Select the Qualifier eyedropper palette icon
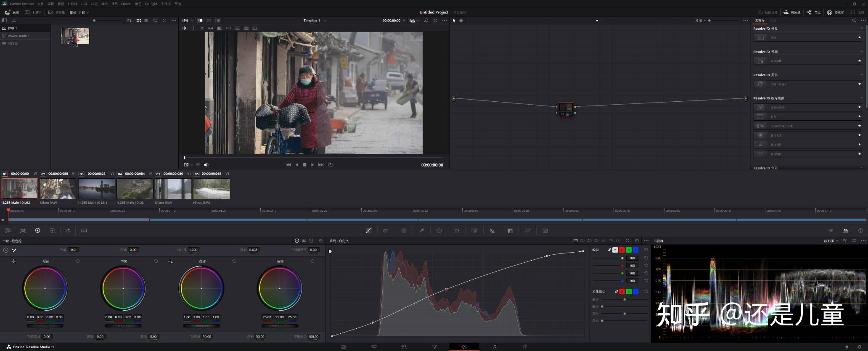Viewport: 868px width, 351px height. (x=421, y=230)
